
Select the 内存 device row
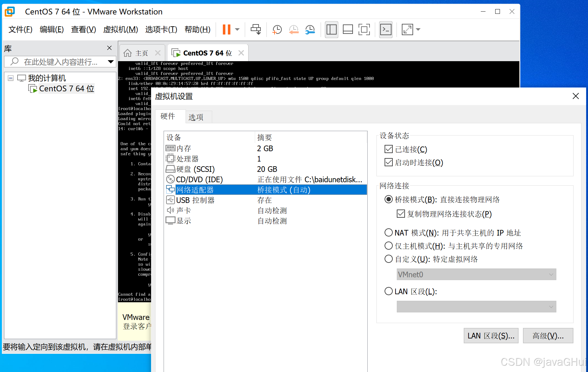coord(265,148)
